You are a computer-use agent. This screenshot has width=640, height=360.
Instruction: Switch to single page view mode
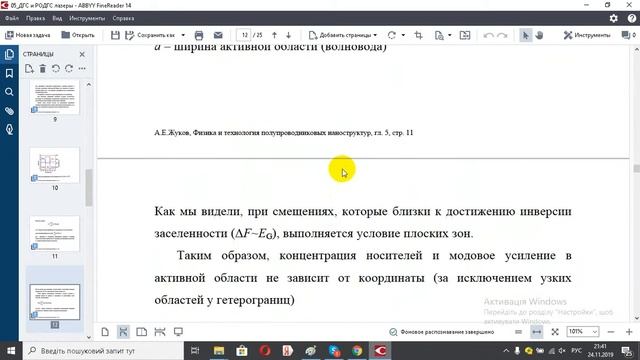(105, 332)
